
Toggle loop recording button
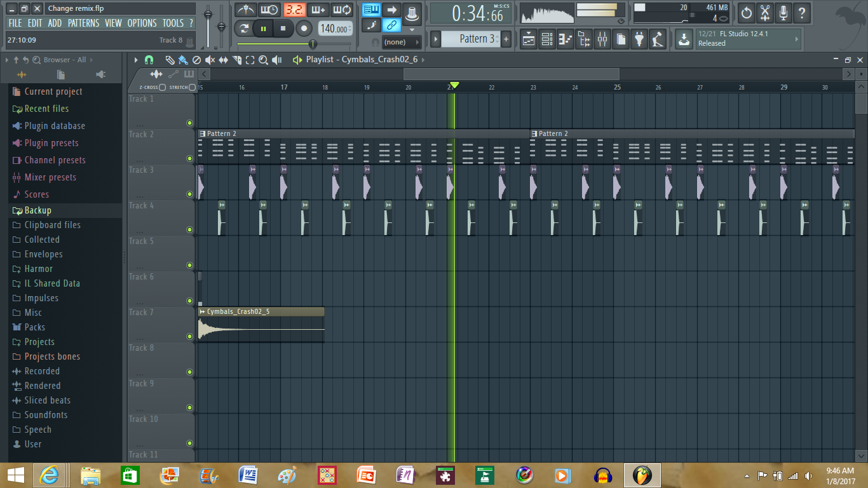pos(342,10)
